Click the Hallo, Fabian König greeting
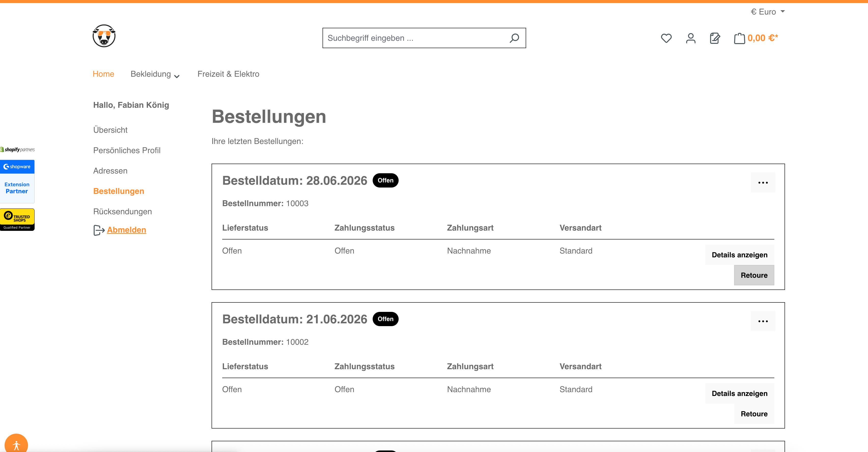Image resolution: width=868 pixels, height=452 pixels. click(131, 105)
